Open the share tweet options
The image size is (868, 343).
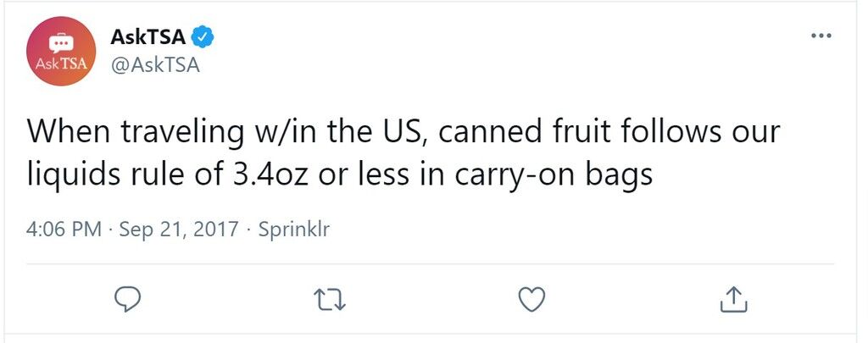coord(734,299)
